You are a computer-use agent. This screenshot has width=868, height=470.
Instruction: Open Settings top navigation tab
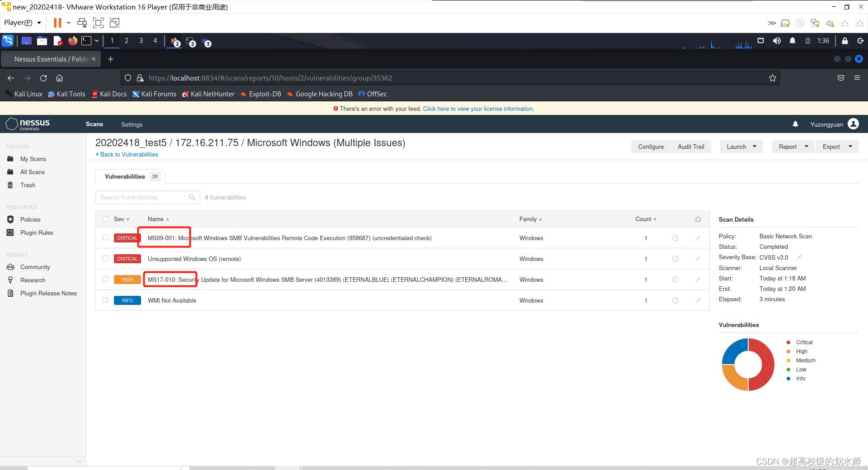[132, 124]
